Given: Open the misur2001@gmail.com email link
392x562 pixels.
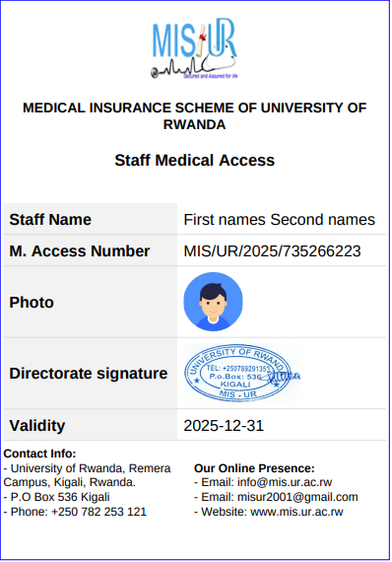Looking at the screenshot, I should click(297, 497).
